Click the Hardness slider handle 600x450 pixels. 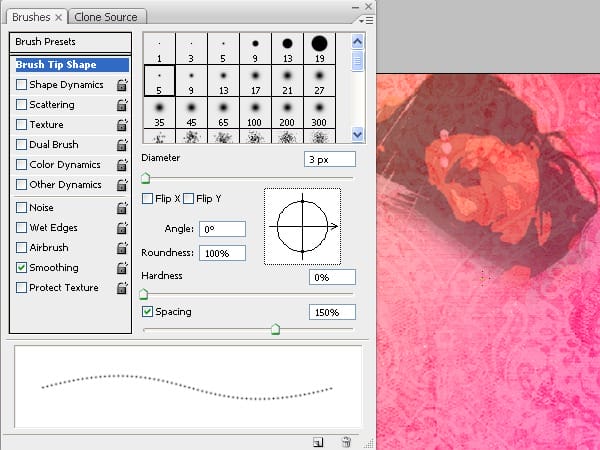tap(143, 294)
